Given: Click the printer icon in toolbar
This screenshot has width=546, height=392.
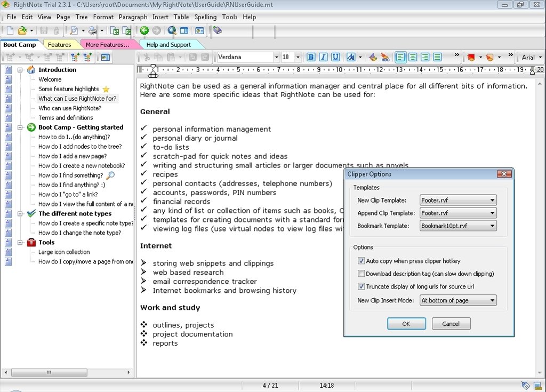Looking at the screenshot, I should 93,30.
